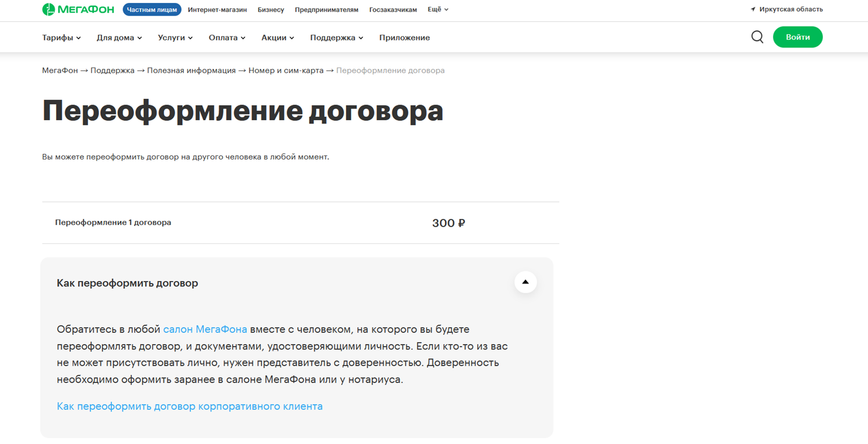The height and width of the screenshot is (444, 868).
Task: Collapse the Как переоформить договор section arrow
Action: point(525,282)
